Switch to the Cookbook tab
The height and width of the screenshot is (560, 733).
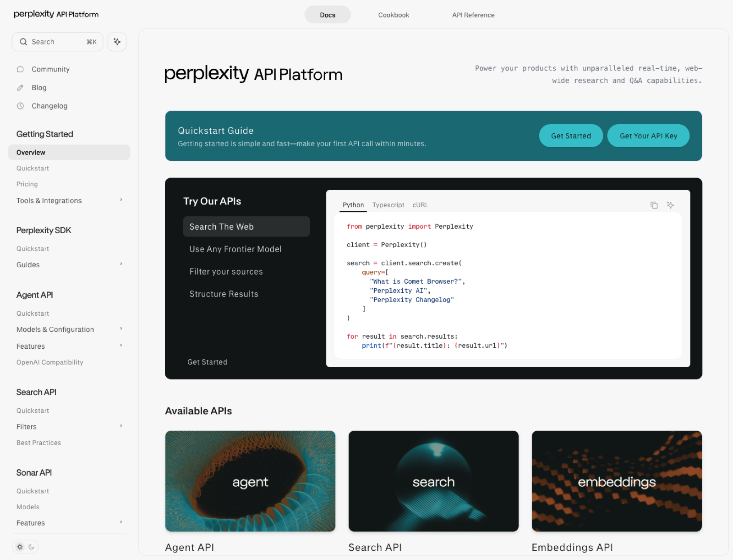click(x=394, y=15)
